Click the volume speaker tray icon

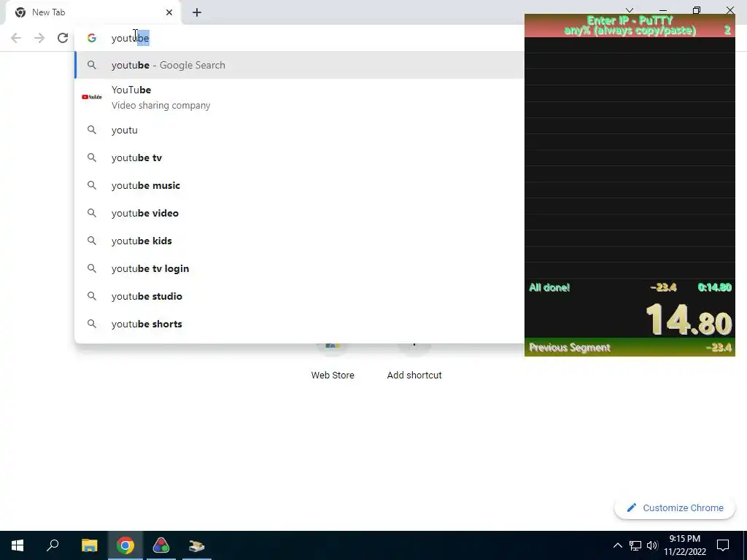pos(652,545)
